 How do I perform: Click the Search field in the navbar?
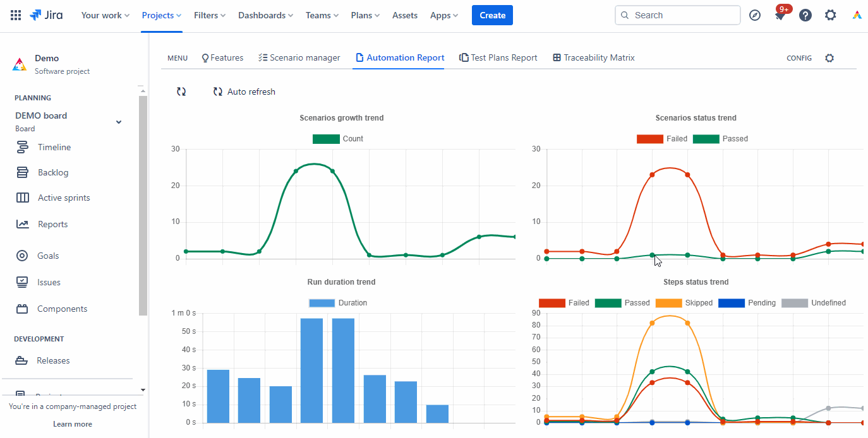click(677, 15)
